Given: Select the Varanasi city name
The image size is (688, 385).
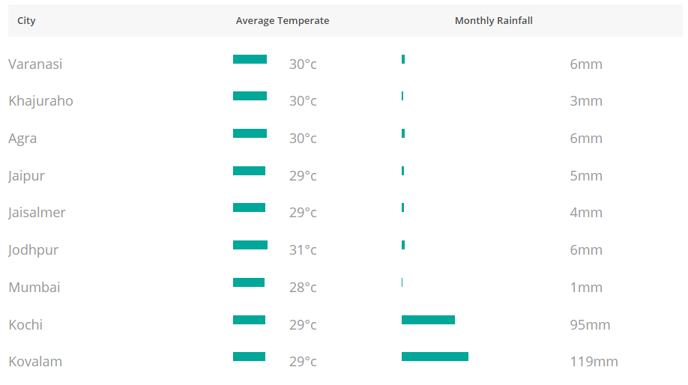Looking at the screenshot, I should [x=35, y=64].
